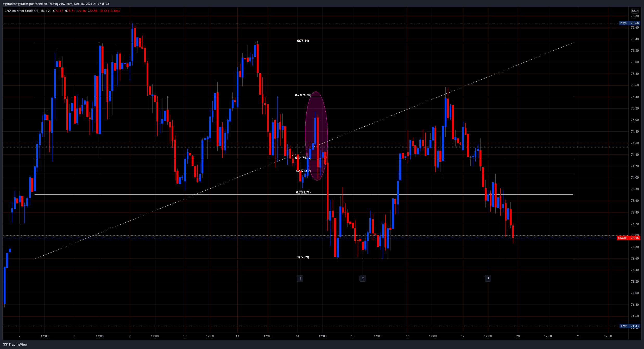
Task: Click the Fibonacci 0.7(73.71) level label
Action: click(x=303, y=192)
